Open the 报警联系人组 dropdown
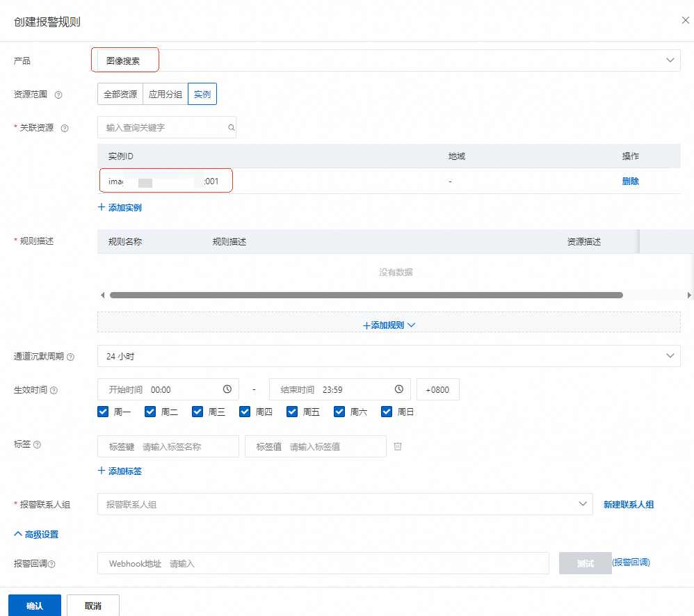 [345, 504]
